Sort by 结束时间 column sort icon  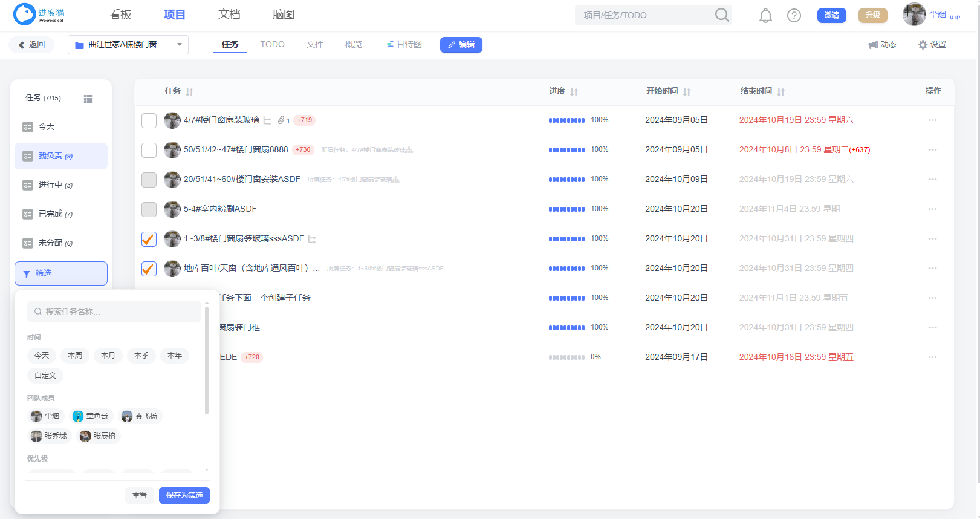pyautogui.click(x=781, y=92)
